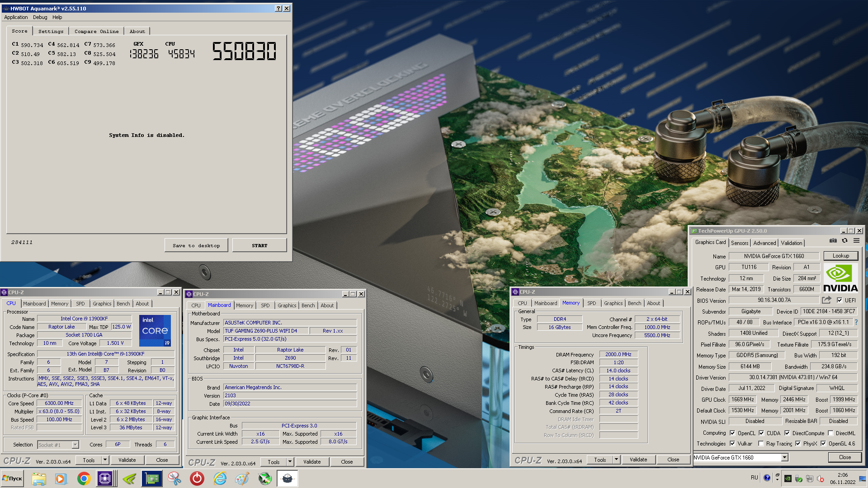Open Google Chrome from the taskbar

coord(84,479)
